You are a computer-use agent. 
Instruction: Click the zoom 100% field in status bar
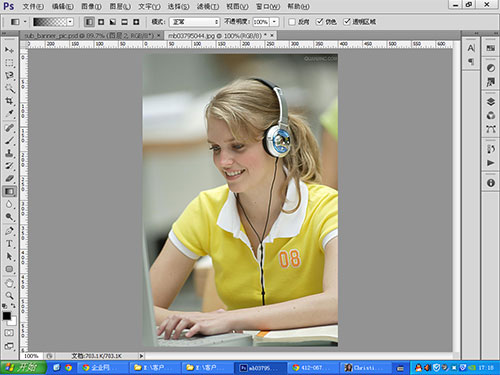(31, 356)
